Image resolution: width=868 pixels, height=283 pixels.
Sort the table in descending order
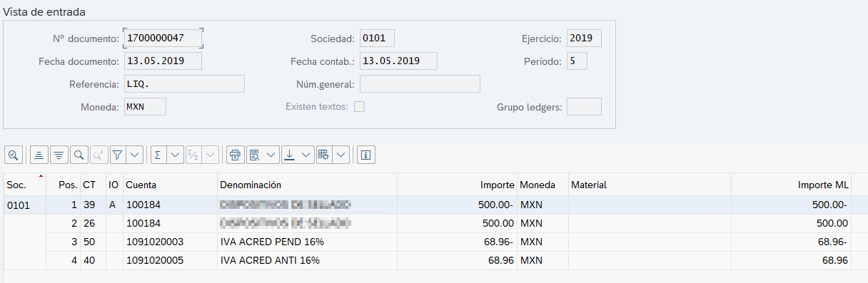point(59,155)
